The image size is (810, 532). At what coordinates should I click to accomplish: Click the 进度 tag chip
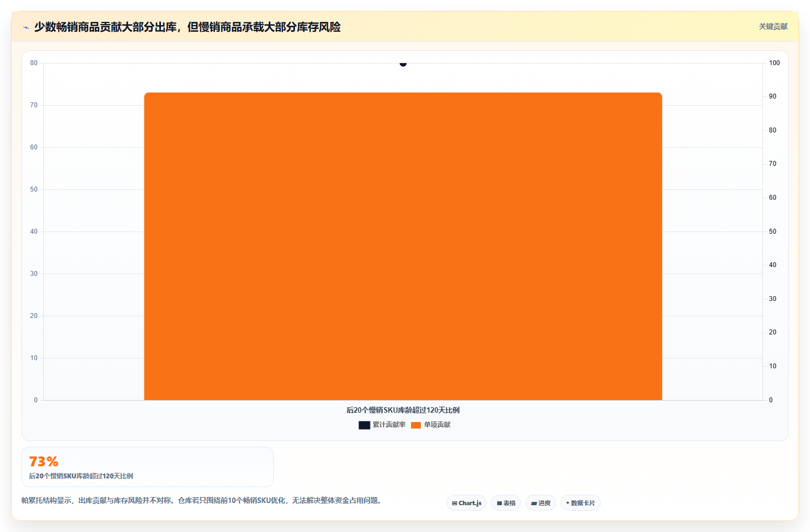[541, 503]
